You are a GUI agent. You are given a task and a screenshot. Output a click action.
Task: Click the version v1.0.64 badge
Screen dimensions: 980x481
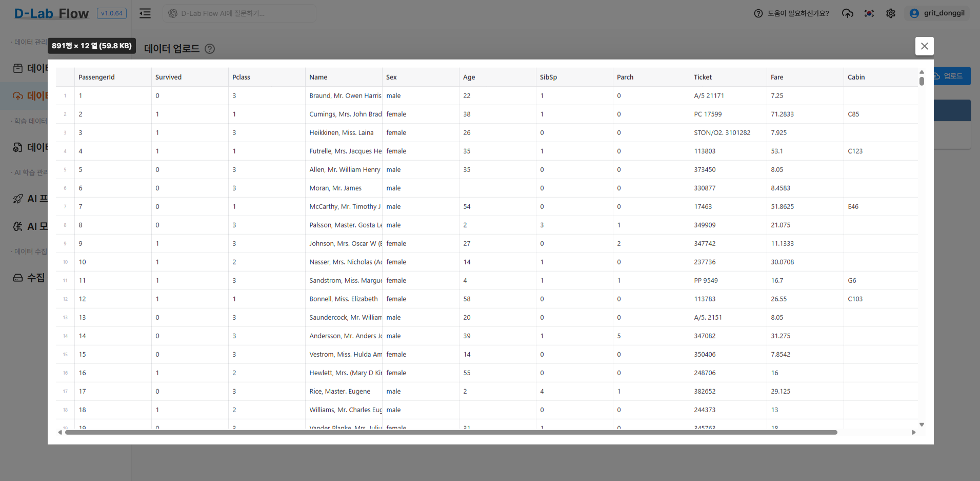pyautogui.click(x=112, y=13)
